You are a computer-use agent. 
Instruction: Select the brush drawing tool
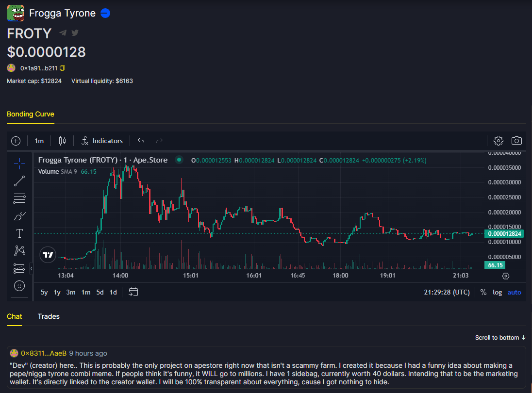20,216
